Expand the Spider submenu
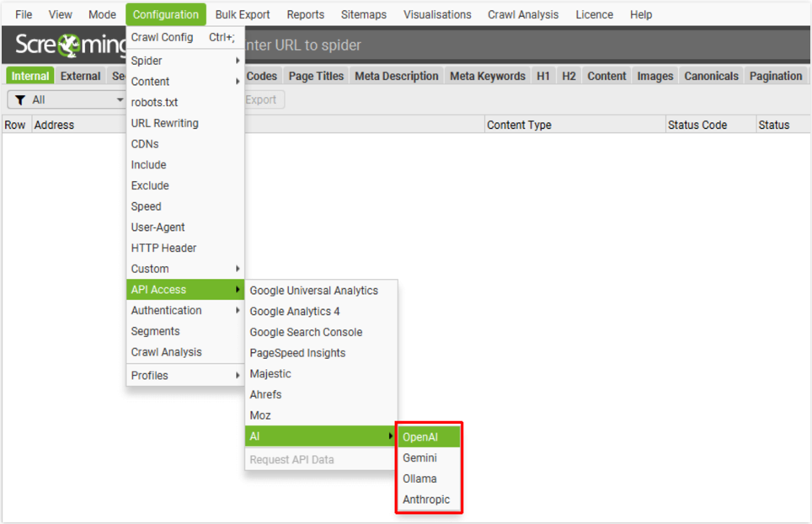Screen dimensions: 812x524 click(x=184, y=61)
